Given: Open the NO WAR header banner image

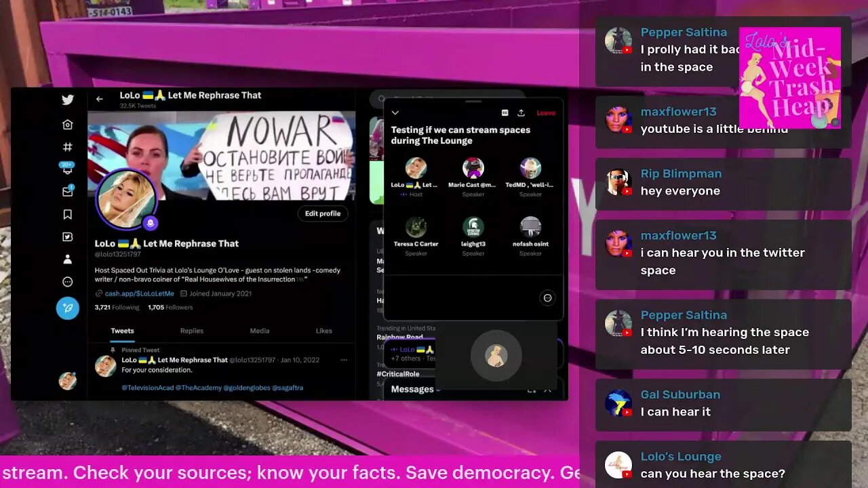Looking at the screenshot, I should pyautogui.click(x=222, y=156).
